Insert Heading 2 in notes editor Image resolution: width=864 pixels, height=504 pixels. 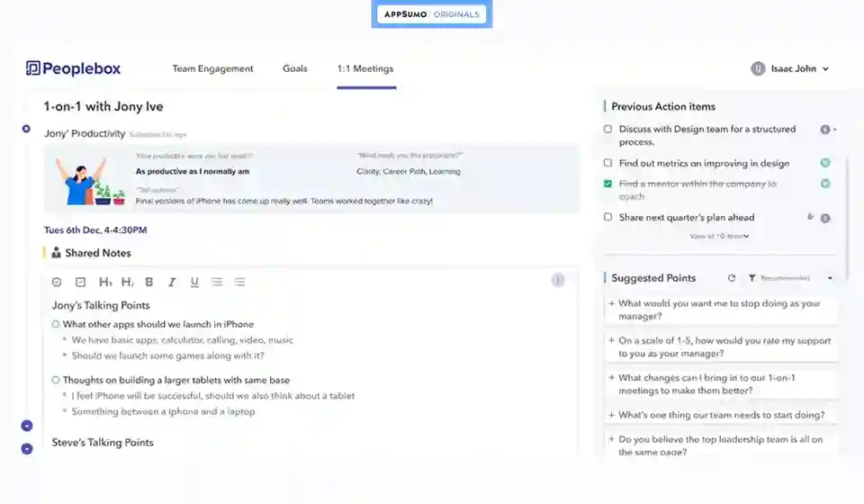click(x=127, y=282)
